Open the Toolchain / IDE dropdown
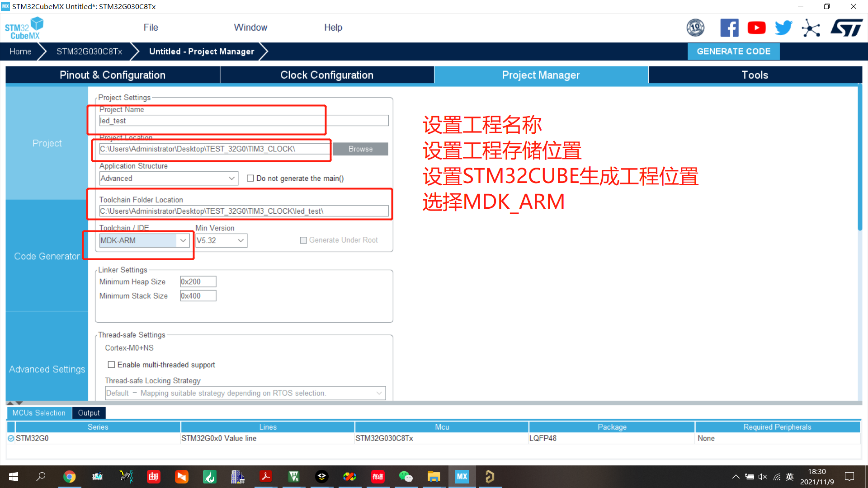The width and height of the screenshot is (868, 488). click(183, 240)
